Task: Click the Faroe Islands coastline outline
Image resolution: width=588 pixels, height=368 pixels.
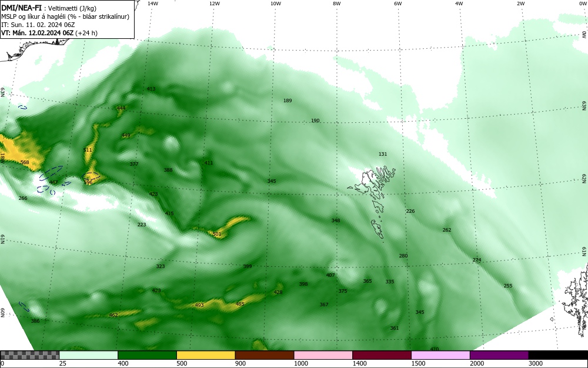Action: click(x=372, y=202)
